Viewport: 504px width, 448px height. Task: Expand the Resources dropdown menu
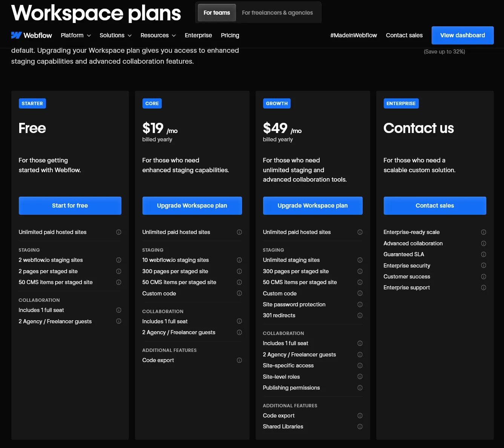(x=158, y=35)
